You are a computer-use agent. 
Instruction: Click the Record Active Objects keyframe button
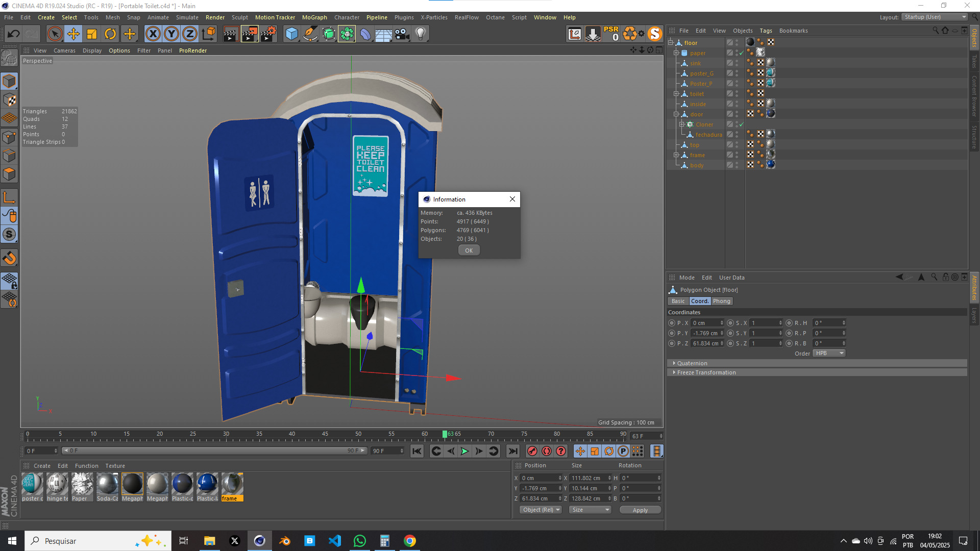(532, 451)
